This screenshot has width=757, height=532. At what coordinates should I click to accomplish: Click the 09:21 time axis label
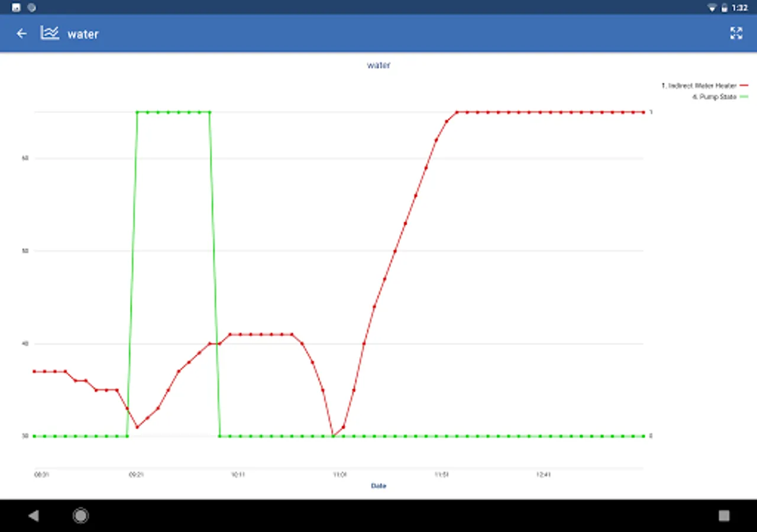136,474
